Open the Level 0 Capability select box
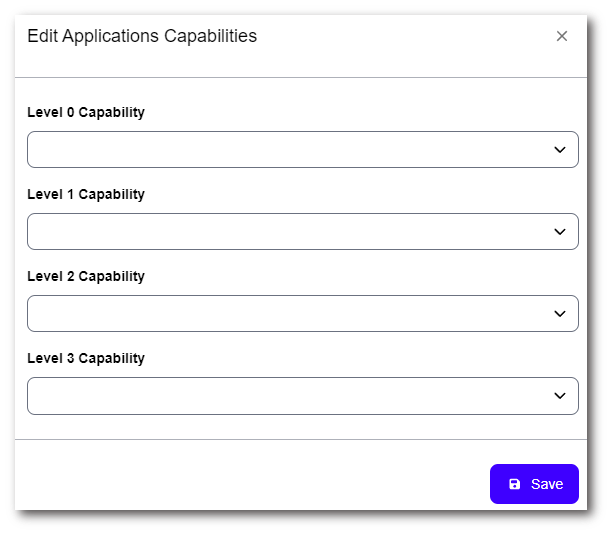This screenshot has width=612, height=535. [290, 150]
